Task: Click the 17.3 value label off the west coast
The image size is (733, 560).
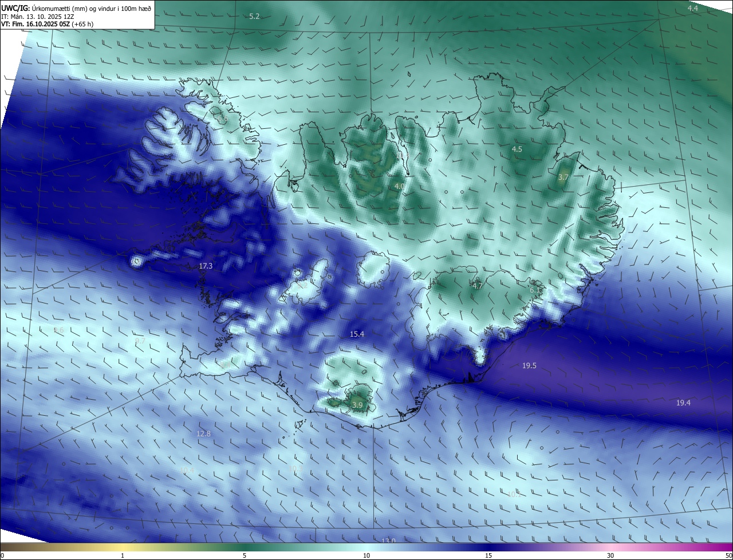Action: pos(206,266)
